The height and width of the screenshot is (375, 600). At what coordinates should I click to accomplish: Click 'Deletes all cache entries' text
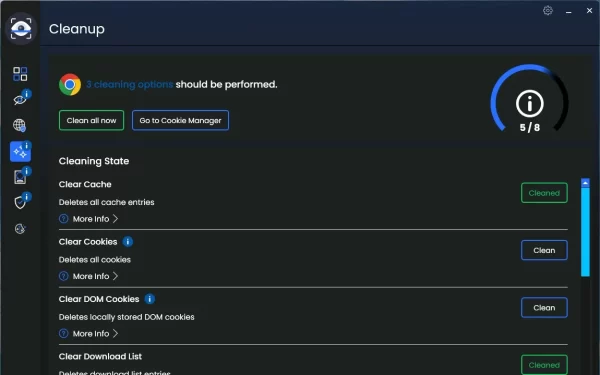[x=106, y=202]
